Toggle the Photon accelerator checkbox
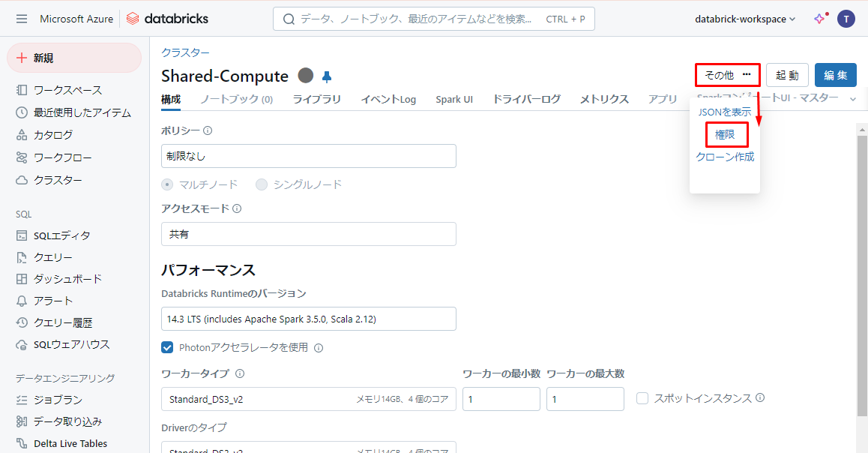868x453 pixels. [168, 347]
